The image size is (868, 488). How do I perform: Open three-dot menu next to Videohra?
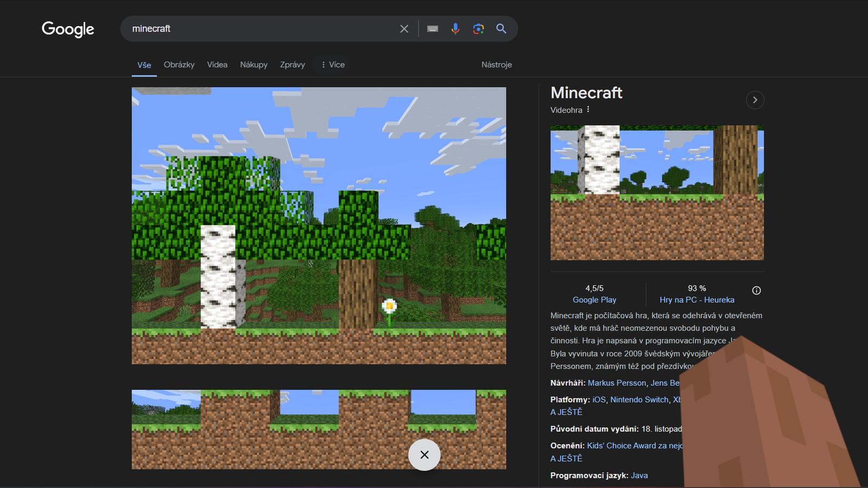(589, 110)
